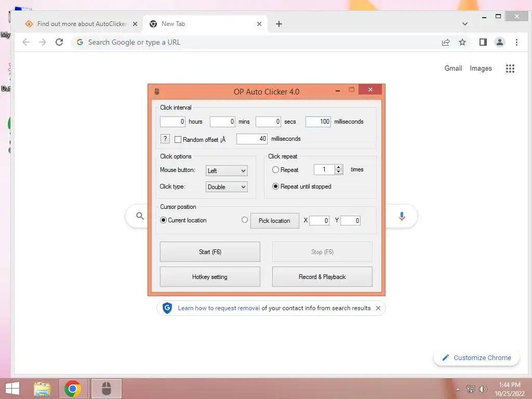Click the mins interval field
The image size is (532, 399).
click(x=222, y=122)
